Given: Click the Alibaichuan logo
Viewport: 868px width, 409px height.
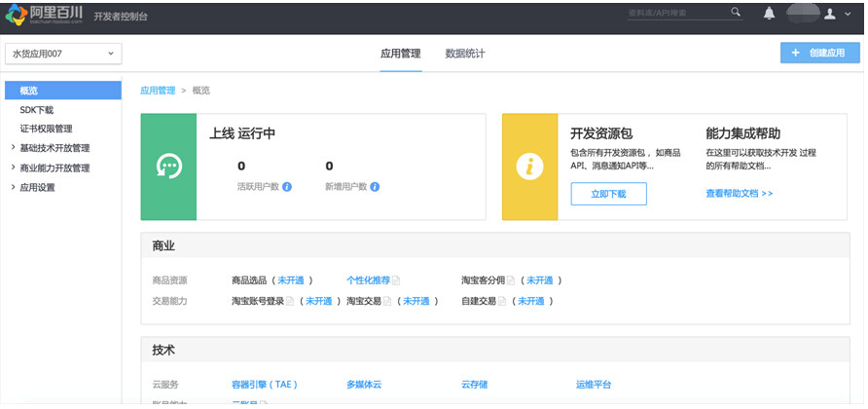Looking at the screenshot, I should [43, 14].
